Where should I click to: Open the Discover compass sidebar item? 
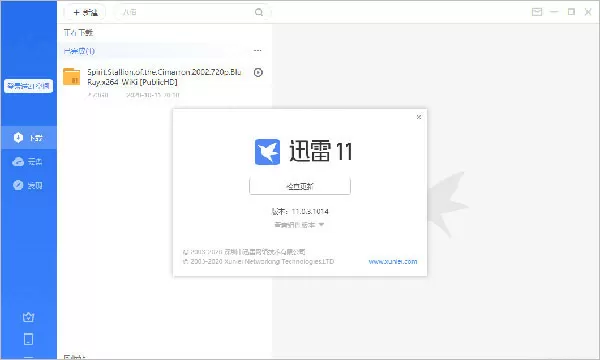point(27,186)
